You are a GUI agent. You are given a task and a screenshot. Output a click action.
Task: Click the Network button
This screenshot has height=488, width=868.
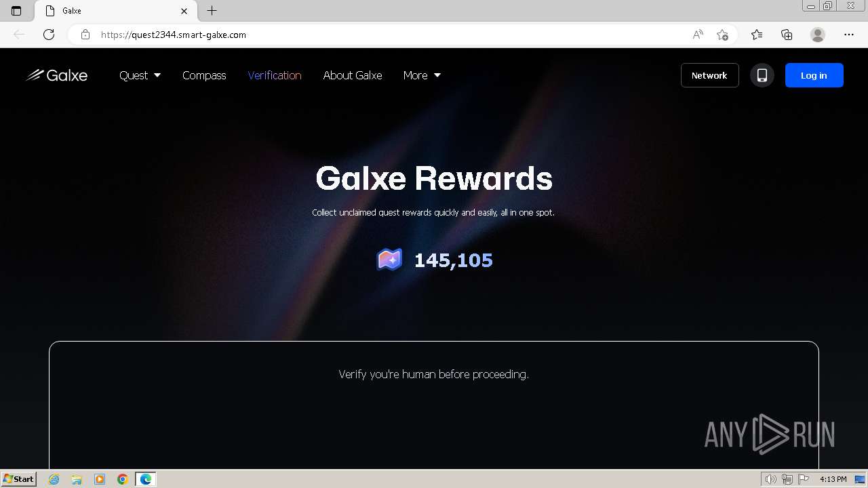tap(709, 75)
